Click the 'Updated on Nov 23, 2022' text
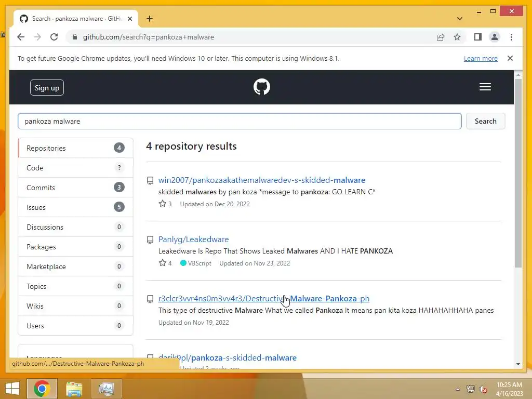532x399 pixels. (x=255, y=263)
